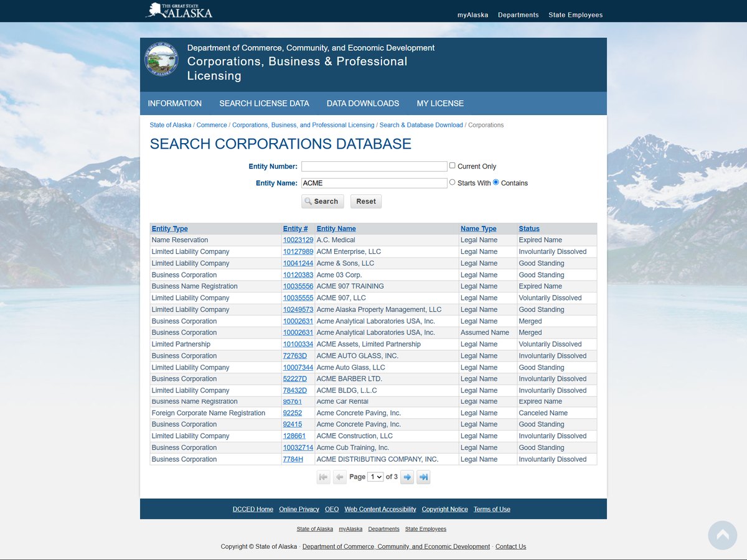Open Web Content Accessibility footer link

click(x=380, y=509)
